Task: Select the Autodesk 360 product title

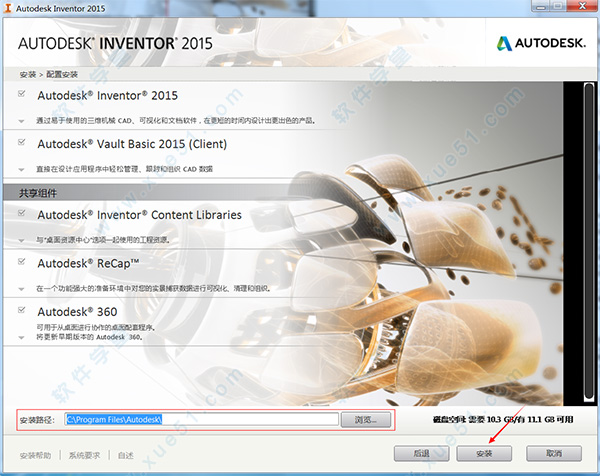Action: click(x=77, y=312)
